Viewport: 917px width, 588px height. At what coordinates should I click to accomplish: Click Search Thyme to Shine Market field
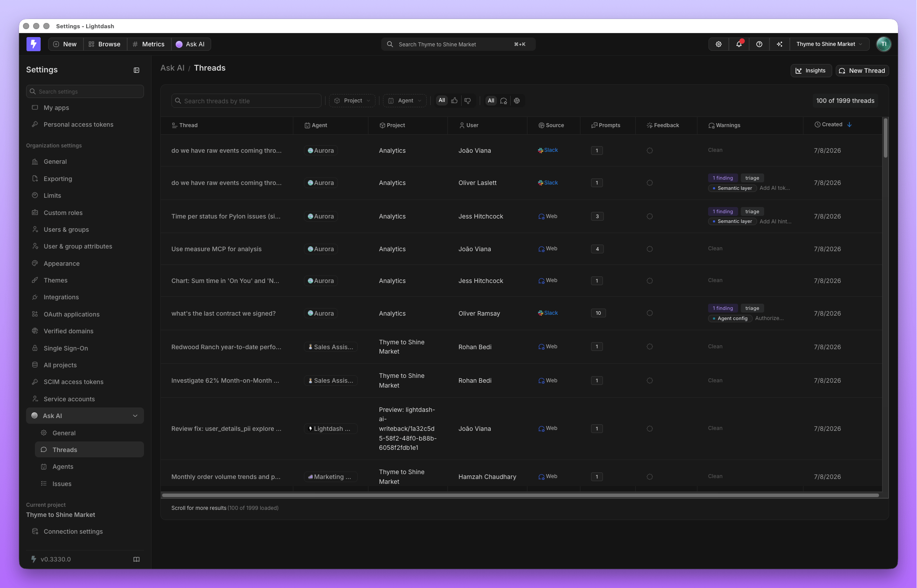[x=458, y=44]
